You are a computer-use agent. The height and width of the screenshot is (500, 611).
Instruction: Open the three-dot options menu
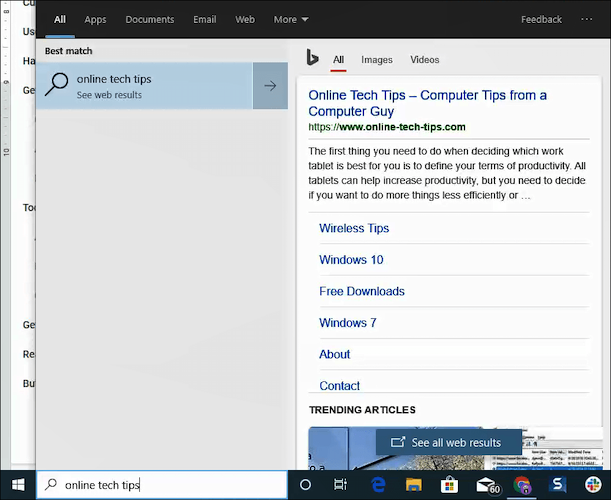[x=585, y=19]
